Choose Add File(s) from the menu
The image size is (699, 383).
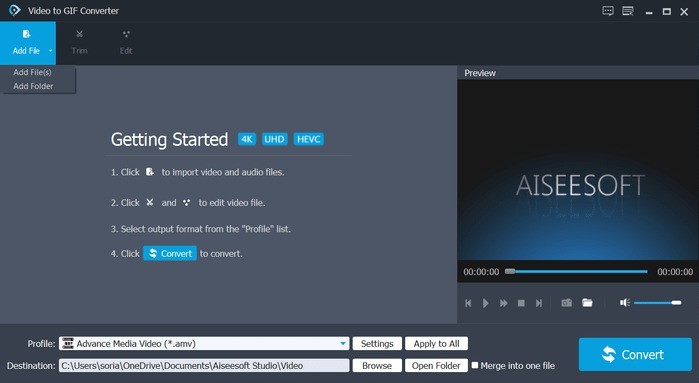pos(32,72)
